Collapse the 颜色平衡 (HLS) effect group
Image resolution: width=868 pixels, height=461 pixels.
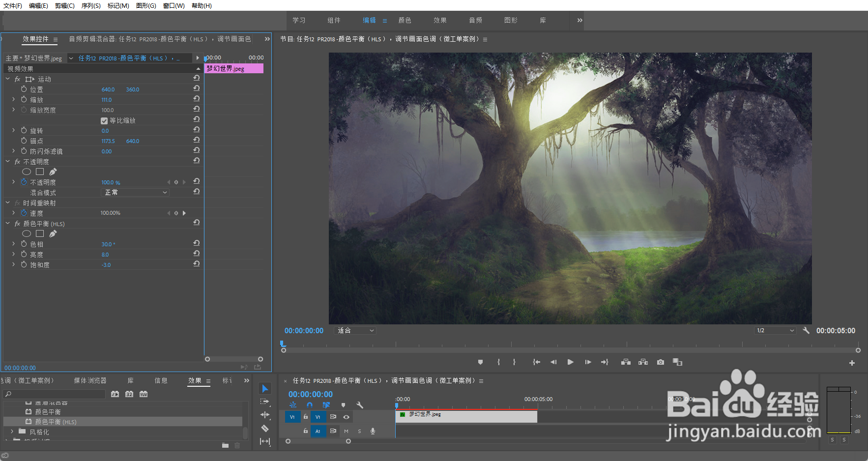[7, 223]
